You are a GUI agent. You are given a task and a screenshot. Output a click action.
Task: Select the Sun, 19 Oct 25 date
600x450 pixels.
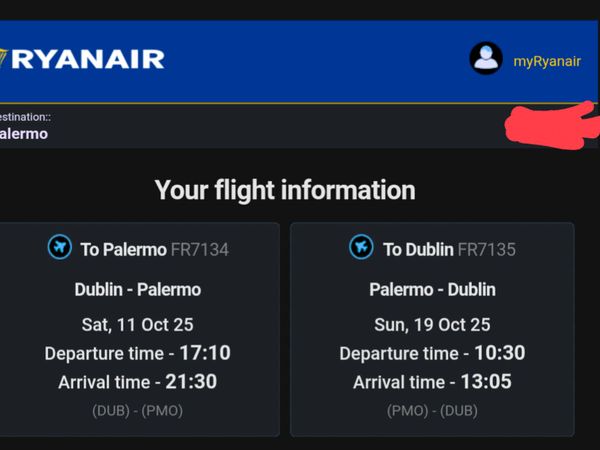pos(432,324)
